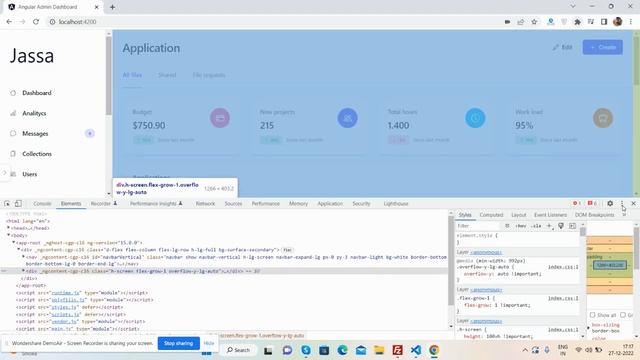
Task: Switch to the Sources tab in DevTools
Action: click(233, 203)
